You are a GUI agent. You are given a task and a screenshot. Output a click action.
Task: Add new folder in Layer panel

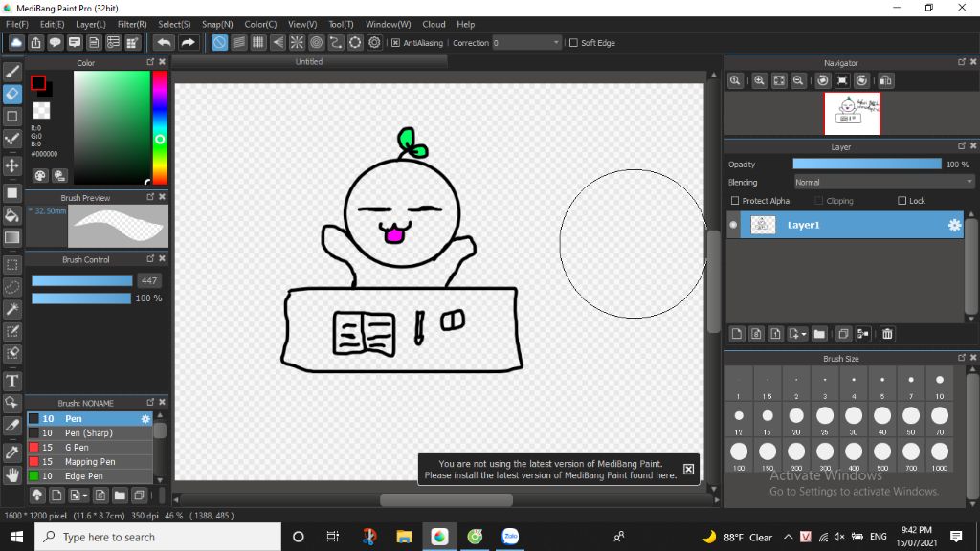[819, 334]
